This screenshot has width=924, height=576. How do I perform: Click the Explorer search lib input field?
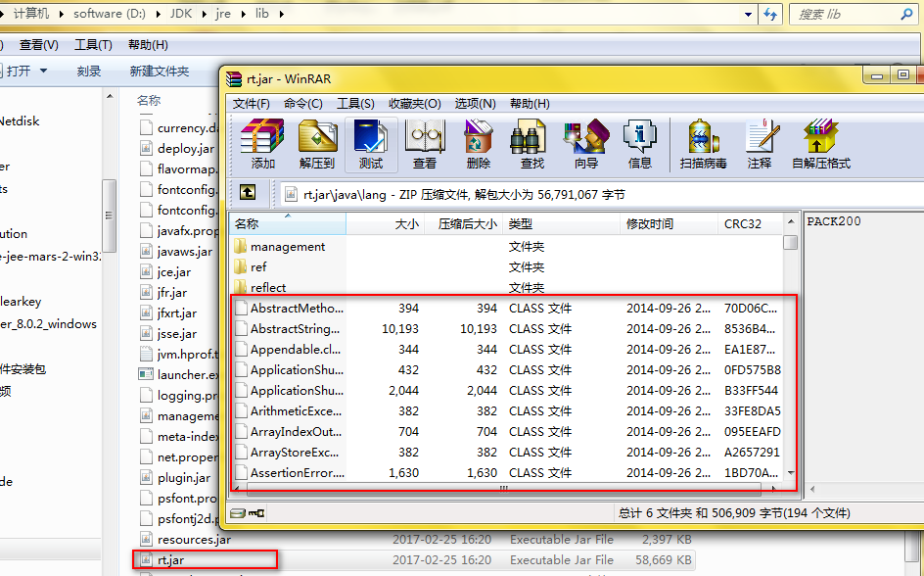[x=845, y=14]
